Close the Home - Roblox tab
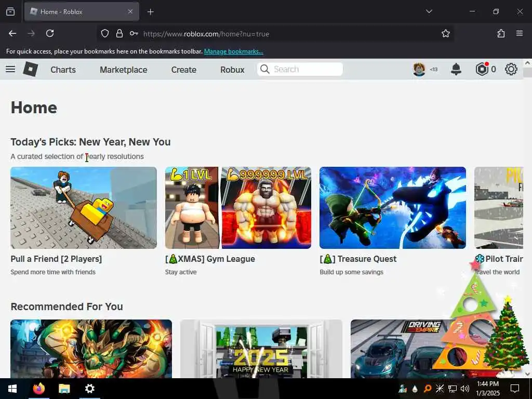Screen dimensions: 532x399 (130, 11)
